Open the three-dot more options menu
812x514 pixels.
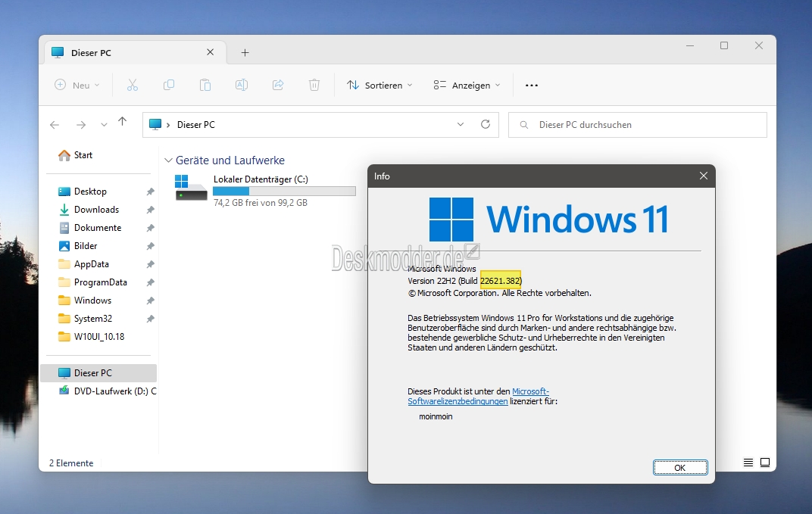[532, 86]
